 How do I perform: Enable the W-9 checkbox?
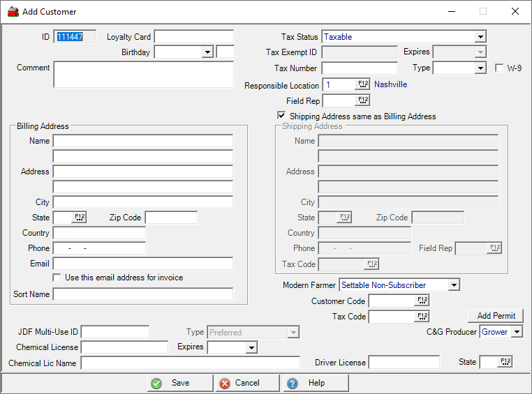click(499, 68)
